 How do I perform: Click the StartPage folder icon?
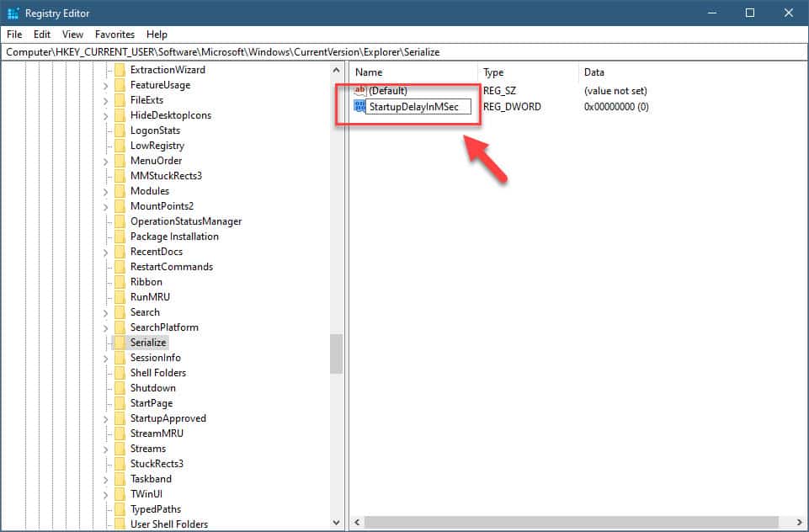click(120, 403)
